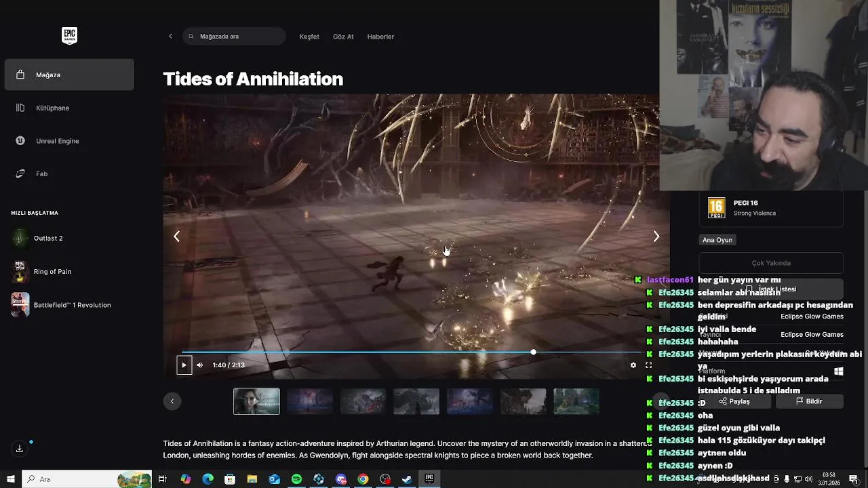Open Steam from taskbar
The width and height of the screenshot is (868, 488).
tap(407, 479)
